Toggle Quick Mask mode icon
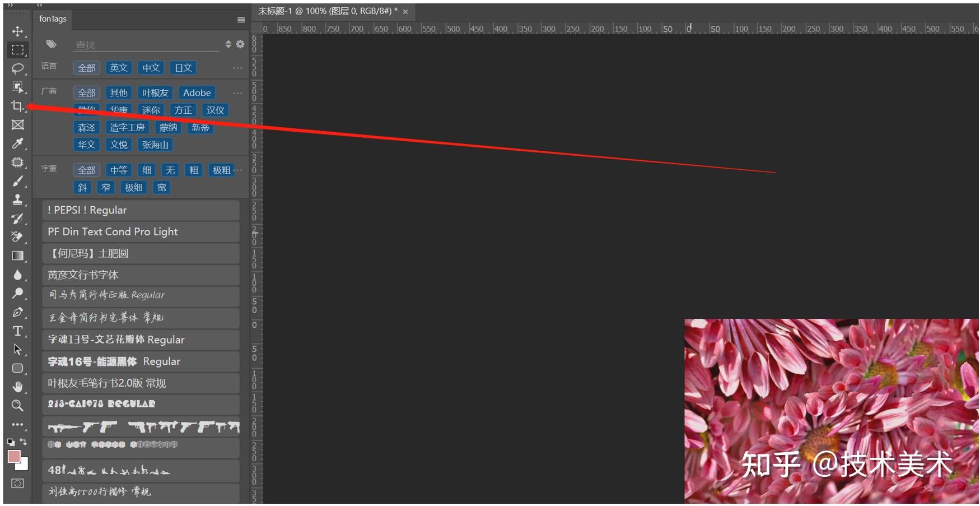Screen dimensions: 980x506 [x=17, y=483]
